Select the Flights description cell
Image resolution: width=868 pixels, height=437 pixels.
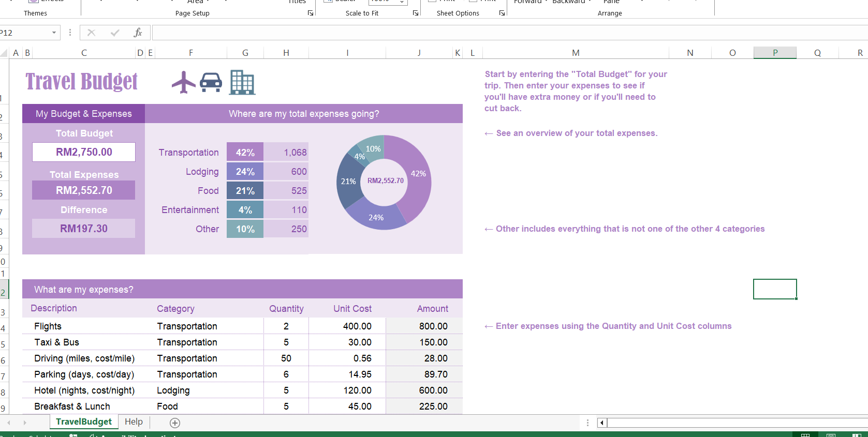(x=84, y=326)
